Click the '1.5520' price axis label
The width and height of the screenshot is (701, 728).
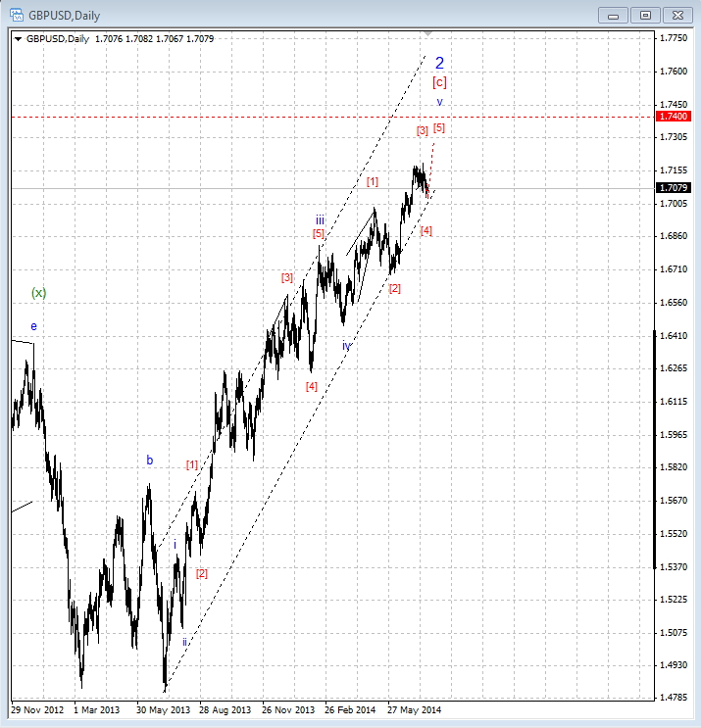(674, 534)
